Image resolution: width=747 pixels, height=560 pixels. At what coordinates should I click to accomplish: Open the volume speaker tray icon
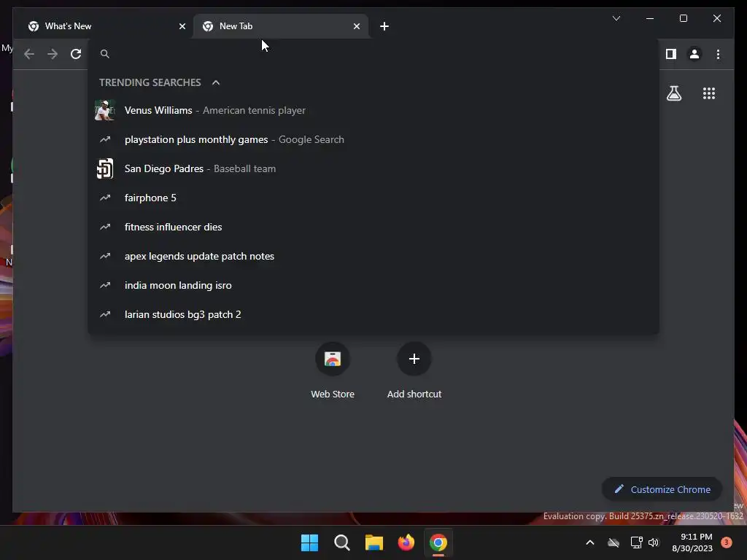click(x=654, y=542)
